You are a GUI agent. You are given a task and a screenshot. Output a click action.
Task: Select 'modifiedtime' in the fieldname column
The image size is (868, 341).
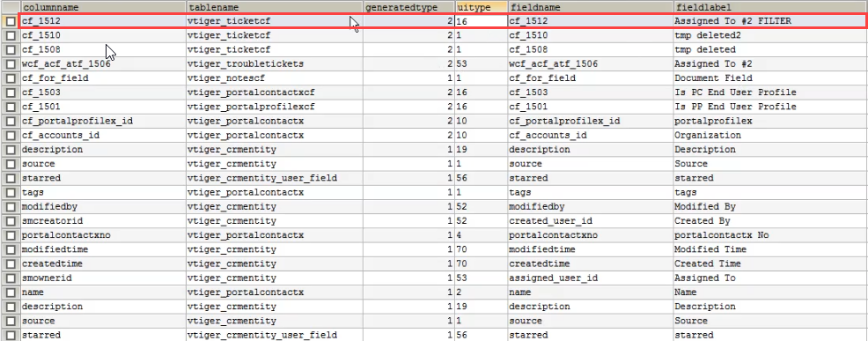click(590, 249)
